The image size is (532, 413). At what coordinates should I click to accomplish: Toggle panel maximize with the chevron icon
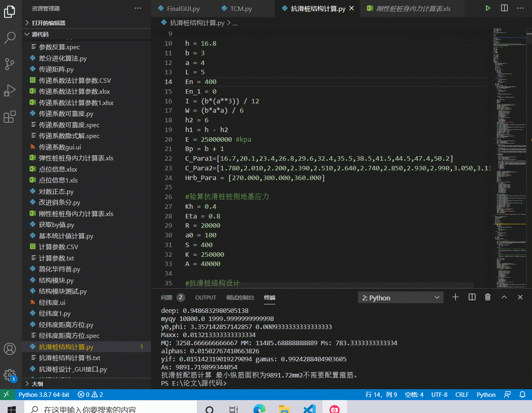tap(504, 297)
